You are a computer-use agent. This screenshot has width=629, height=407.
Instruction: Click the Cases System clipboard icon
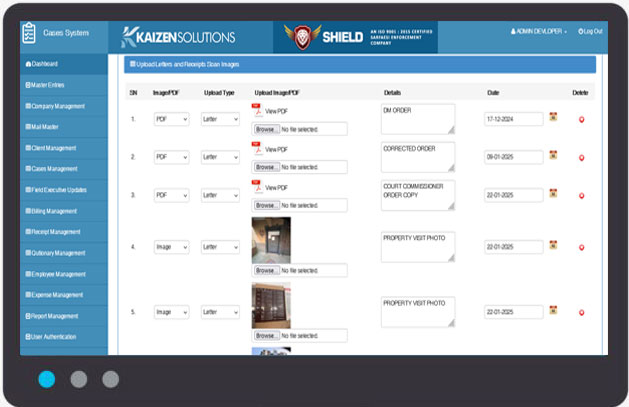(29, 33)
